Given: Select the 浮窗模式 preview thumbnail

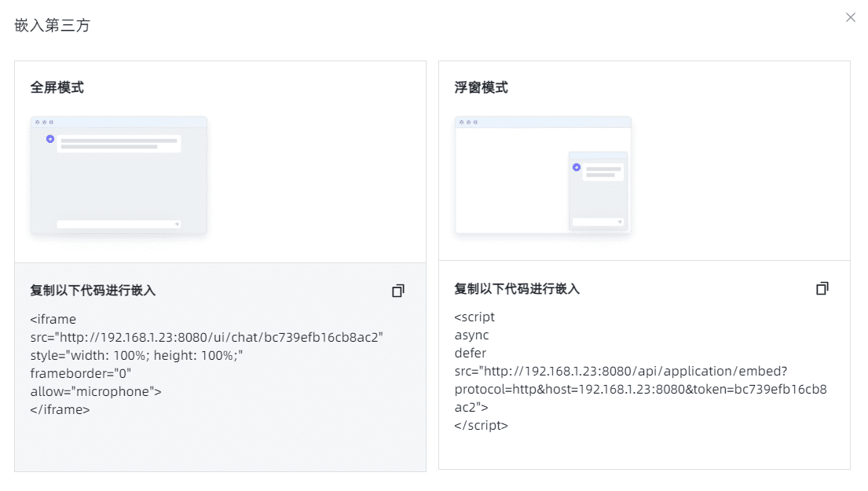Looking at the screenshot, I should 543,176.
